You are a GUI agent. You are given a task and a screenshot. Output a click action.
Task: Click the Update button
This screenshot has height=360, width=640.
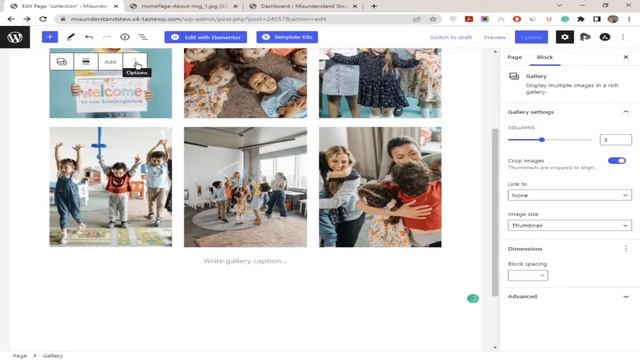click(x=531, y=37)
